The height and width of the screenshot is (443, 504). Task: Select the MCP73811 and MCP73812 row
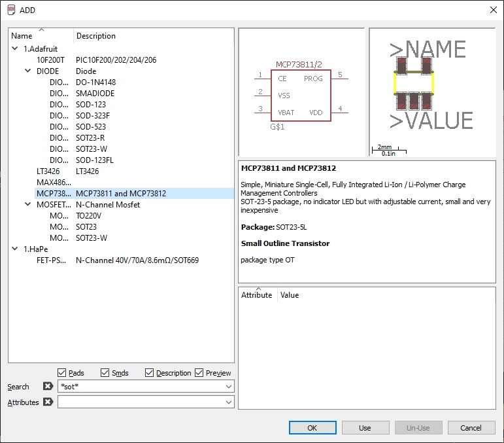pyautogui.click(x=134, y=193)
